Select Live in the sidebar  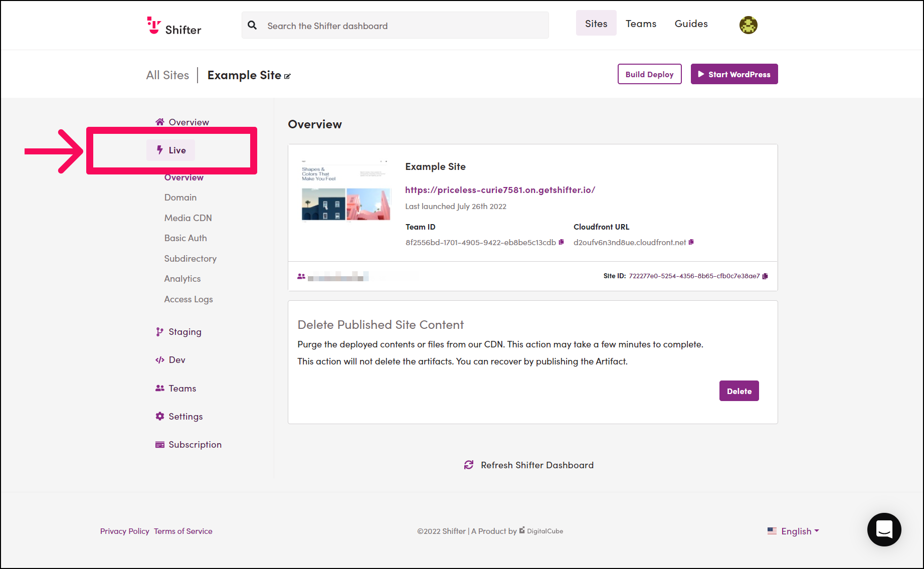[x=171, y=150]
